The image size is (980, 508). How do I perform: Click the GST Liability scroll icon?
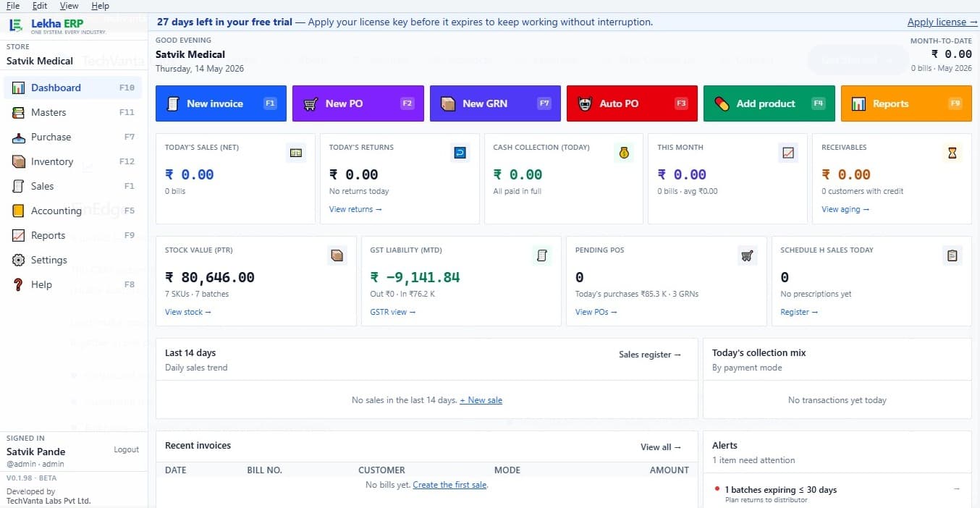[x=541, y=255]
